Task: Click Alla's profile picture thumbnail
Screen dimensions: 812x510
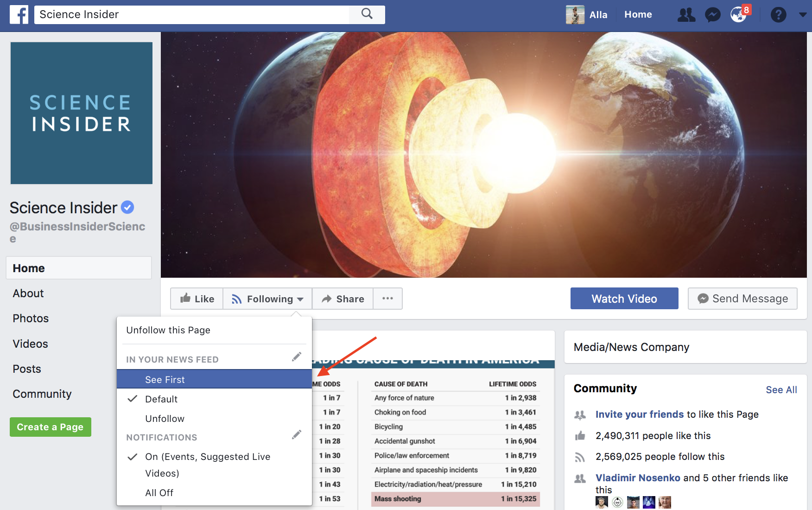Action: (575, 14)
